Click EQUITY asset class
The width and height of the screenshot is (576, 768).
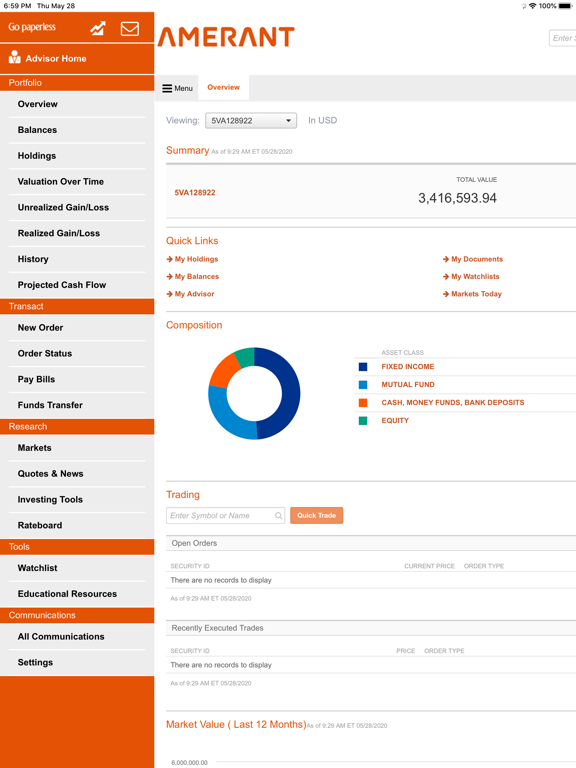395,421
